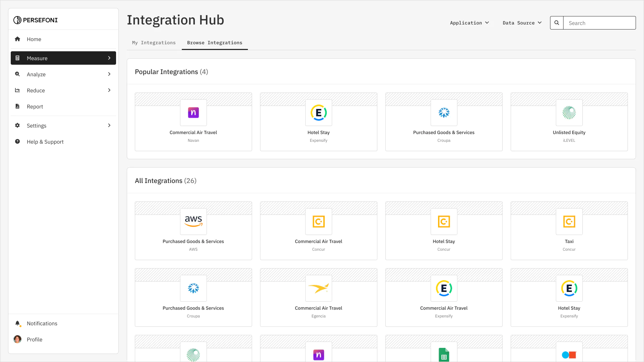Select the Measure calculator icon
644x362 pixels.
[x=18, y=58]
